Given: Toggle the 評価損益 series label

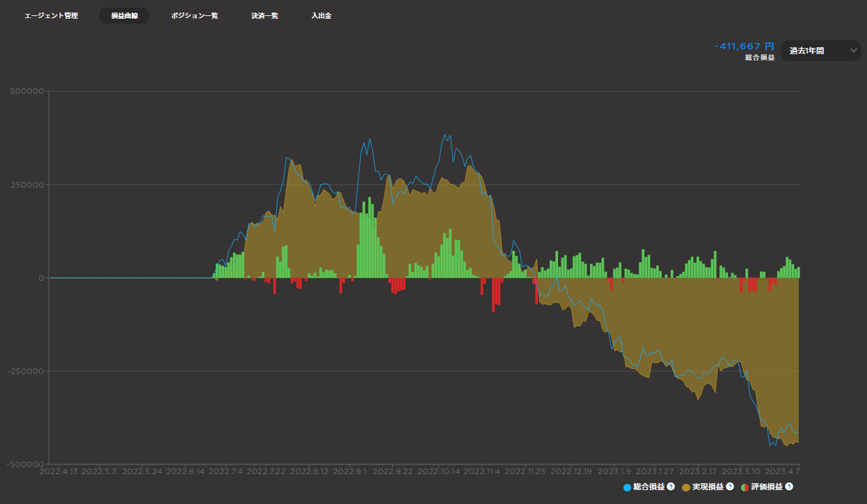Looking at the screenshot, I should [x=767, y=487].
